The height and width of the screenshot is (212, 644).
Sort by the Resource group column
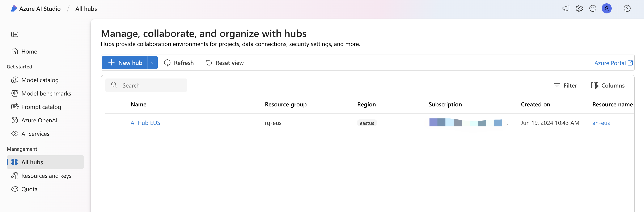(285, 105)
